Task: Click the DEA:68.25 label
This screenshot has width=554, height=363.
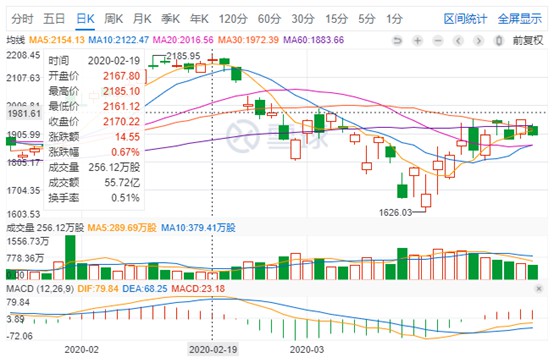Action: pos(145,289)
